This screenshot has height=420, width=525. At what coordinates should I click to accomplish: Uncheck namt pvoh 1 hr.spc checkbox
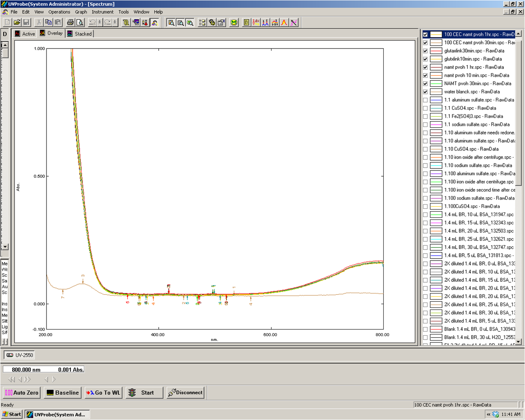[x=425, y=67]
